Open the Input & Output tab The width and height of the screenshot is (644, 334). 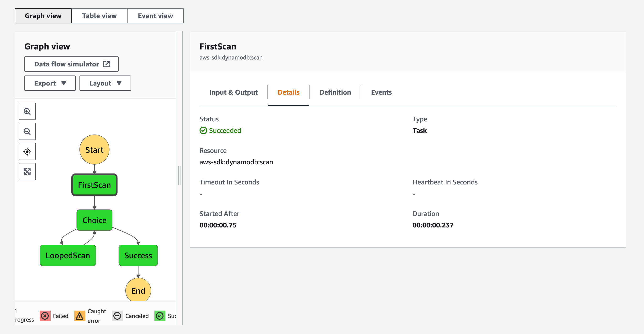(x=233, y=92)
